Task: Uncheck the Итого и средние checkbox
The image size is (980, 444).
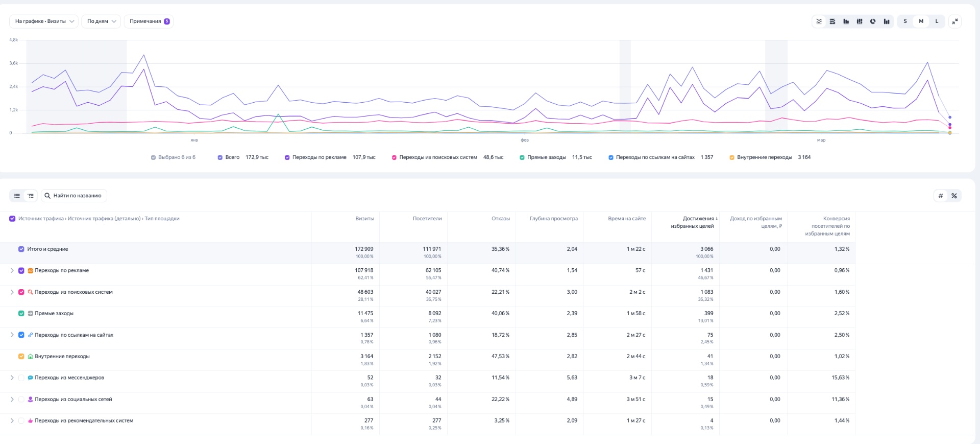Action: [21, 249]
